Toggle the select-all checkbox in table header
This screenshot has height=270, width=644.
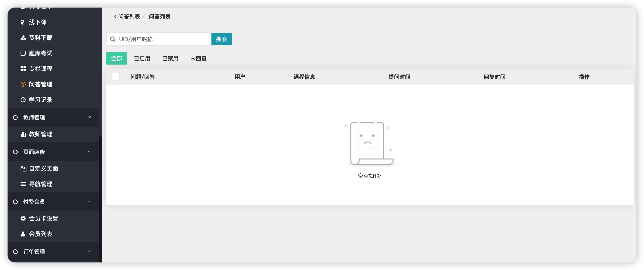coord(116,77)
